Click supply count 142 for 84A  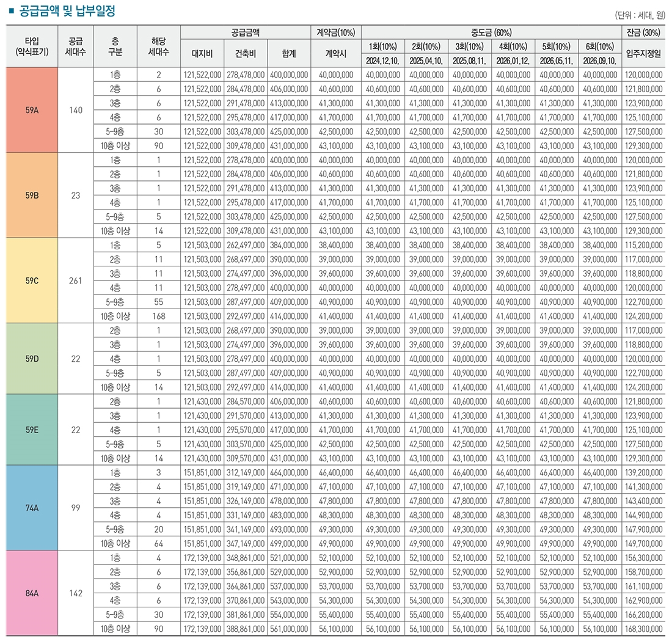76,593
